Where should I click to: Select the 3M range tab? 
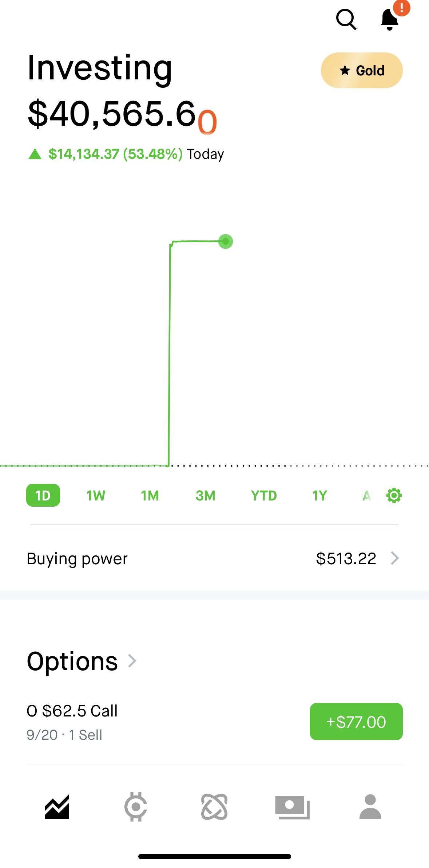coord(206,496)
